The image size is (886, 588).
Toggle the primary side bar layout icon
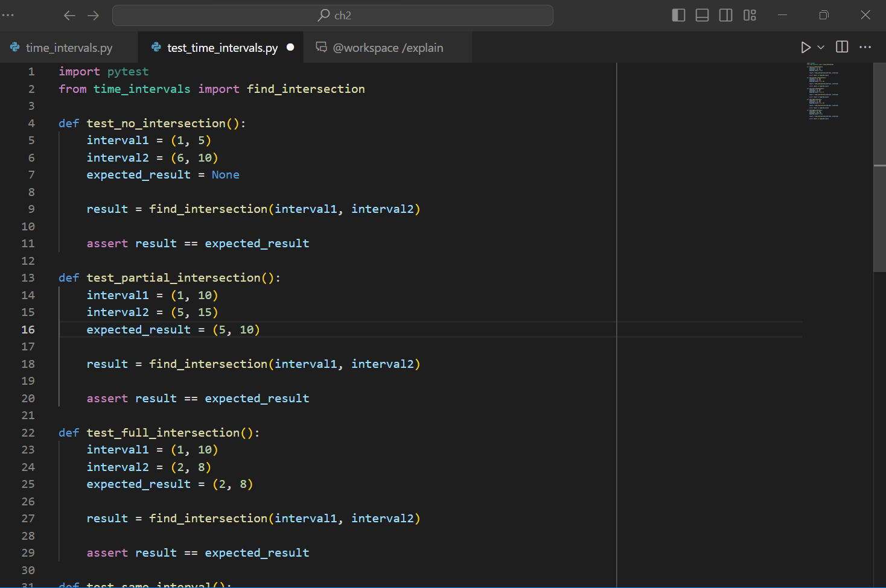point(678,15)
